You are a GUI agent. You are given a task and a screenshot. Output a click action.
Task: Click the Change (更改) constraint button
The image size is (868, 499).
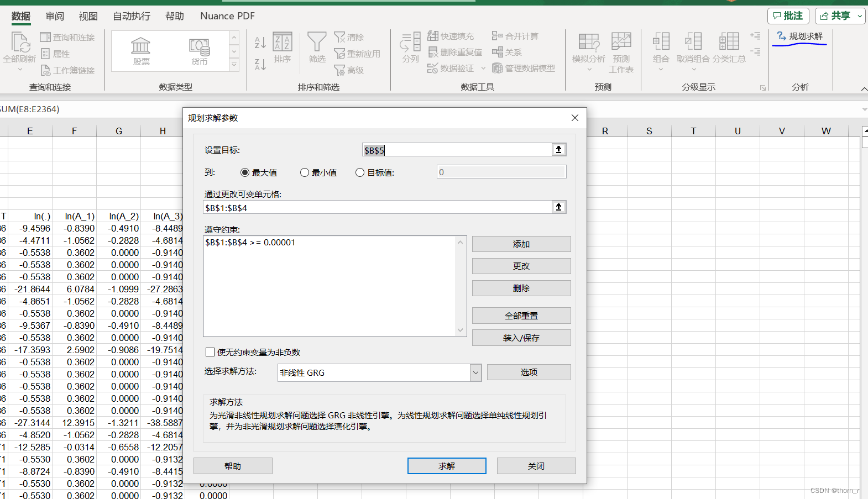[x=521, y=266]
